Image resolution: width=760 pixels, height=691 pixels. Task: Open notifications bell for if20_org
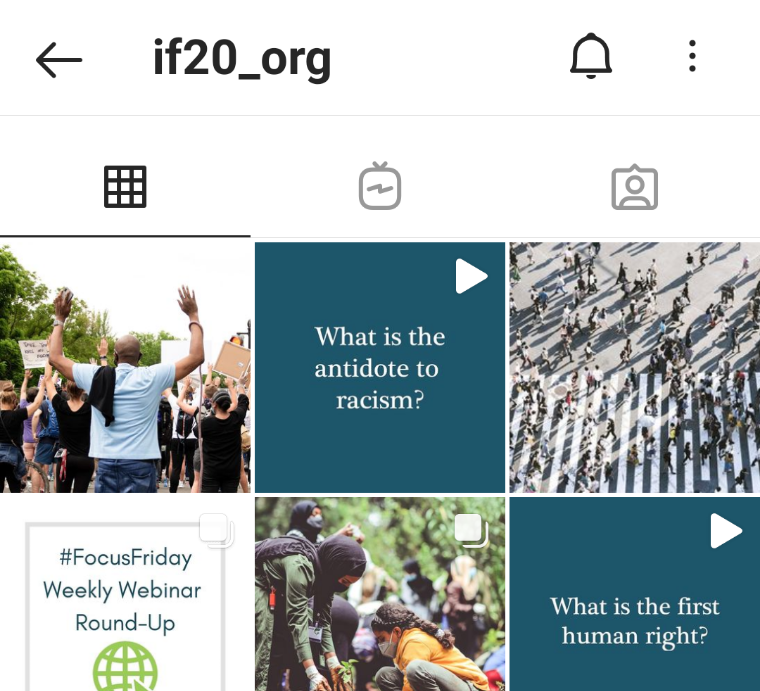[x=591, y=56]
